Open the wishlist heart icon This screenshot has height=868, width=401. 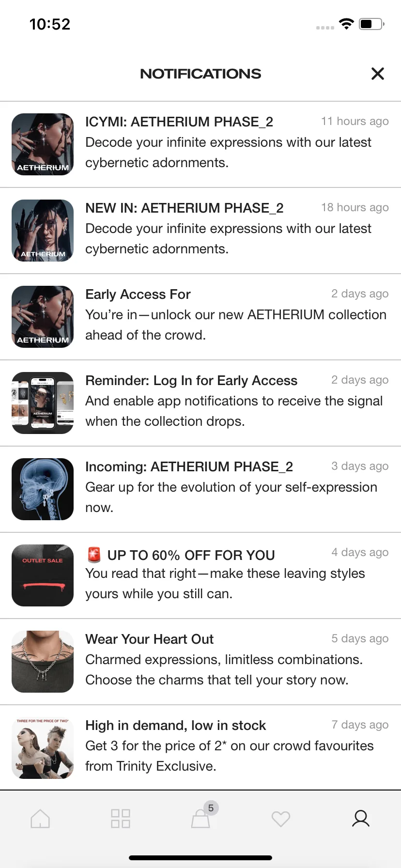pos(280,819)
